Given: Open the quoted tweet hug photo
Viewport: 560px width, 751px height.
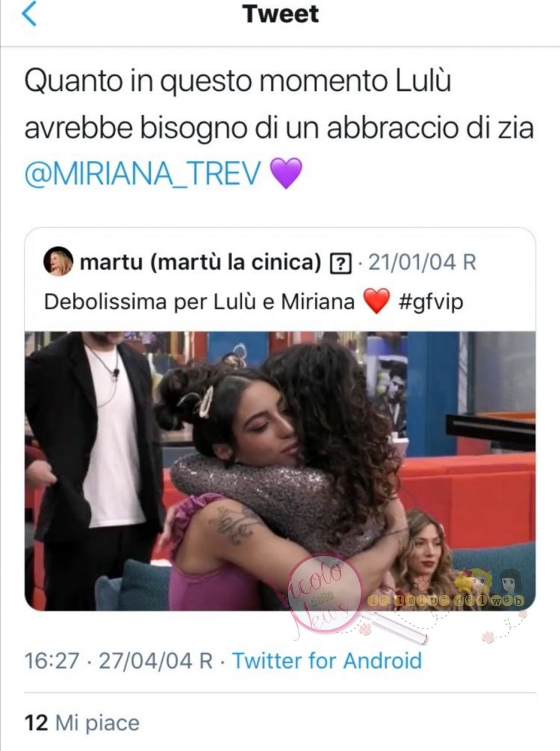Looking at the screenshot, I should point(280,471).
